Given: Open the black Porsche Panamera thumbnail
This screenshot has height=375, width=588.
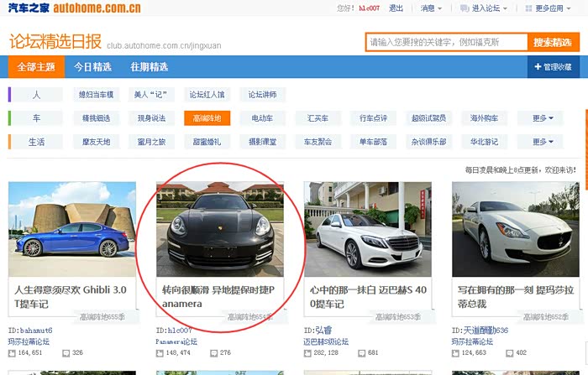Looking at the screenshot, I should [220, 229].
